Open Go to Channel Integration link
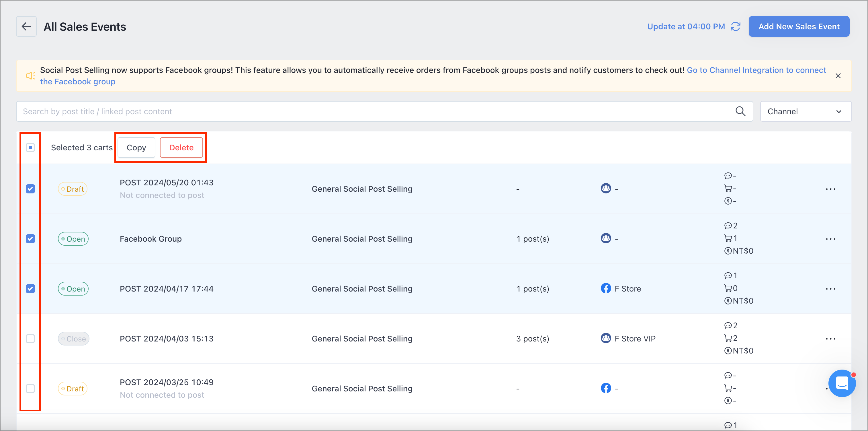This screenshot has height=431, width=868. (756, 70)
